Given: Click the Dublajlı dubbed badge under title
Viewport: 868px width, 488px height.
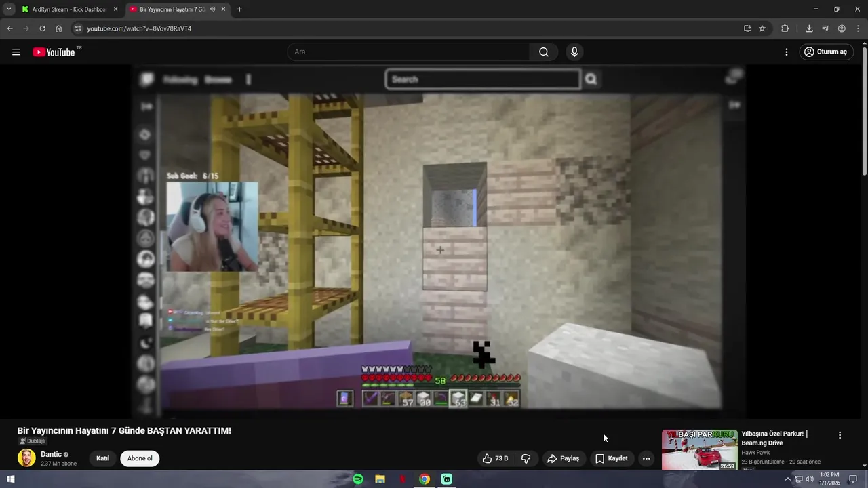Looking at the screenshot, I should tap(33, 441).
